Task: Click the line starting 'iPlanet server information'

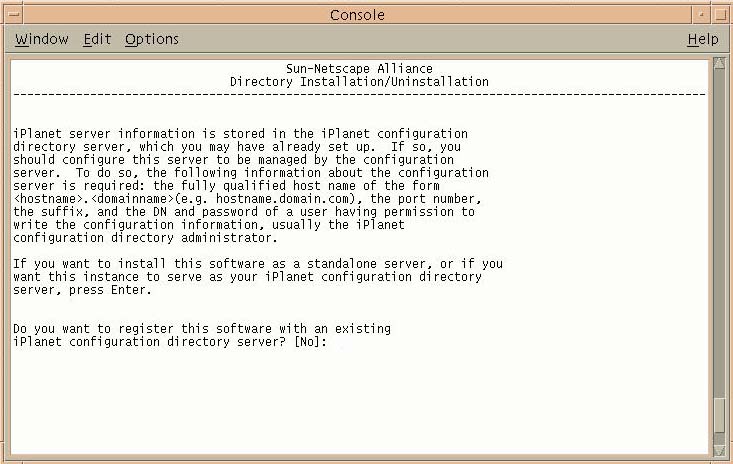Action: point(240,134)
